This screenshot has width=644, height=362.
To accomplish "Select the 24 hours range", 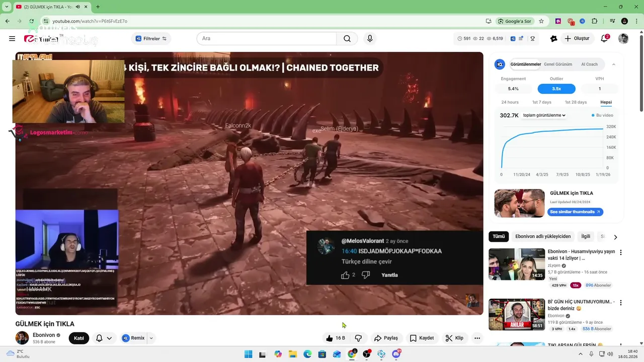I will tap(510, 102).
